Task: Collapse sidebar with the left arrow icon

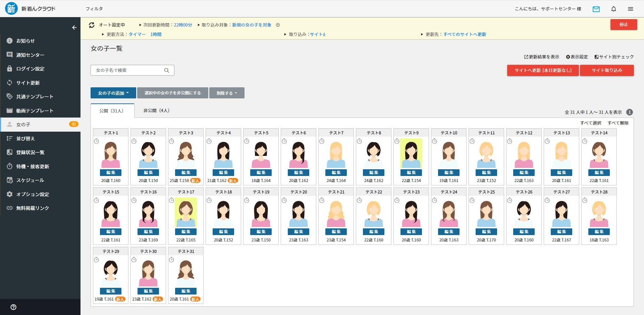Action: 74,28
